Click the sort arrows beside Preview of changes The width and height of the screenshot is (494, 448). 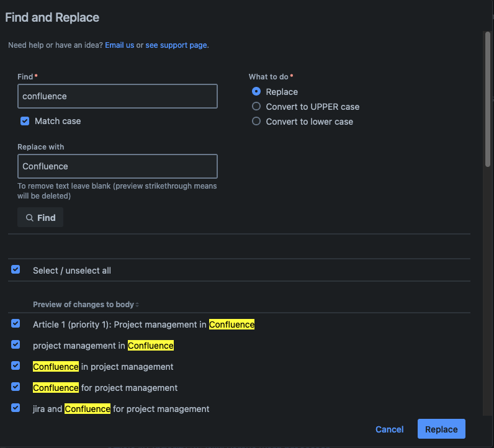137,305
